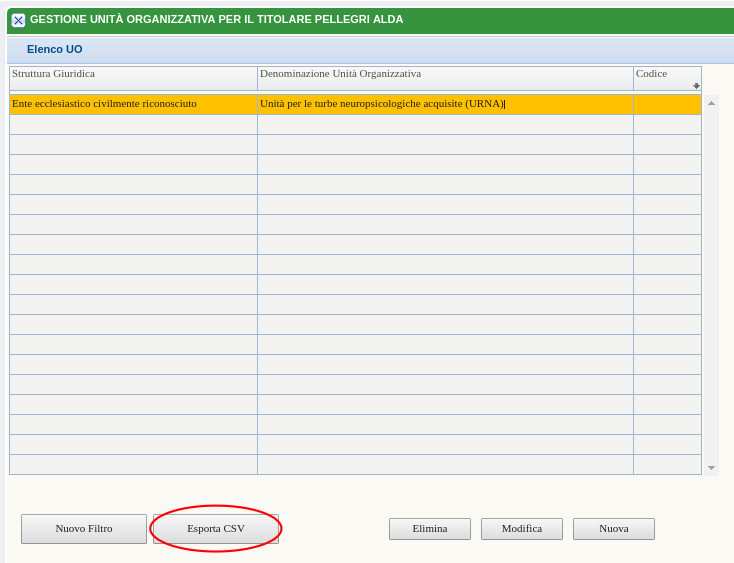Sort by Denominazione Unità Organizzativa column header
This screenshot has height=563, width=734.
pos(445,74)
